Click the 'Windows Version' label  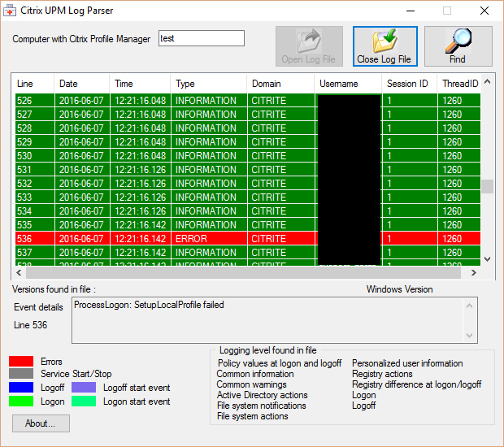[399, 289]
